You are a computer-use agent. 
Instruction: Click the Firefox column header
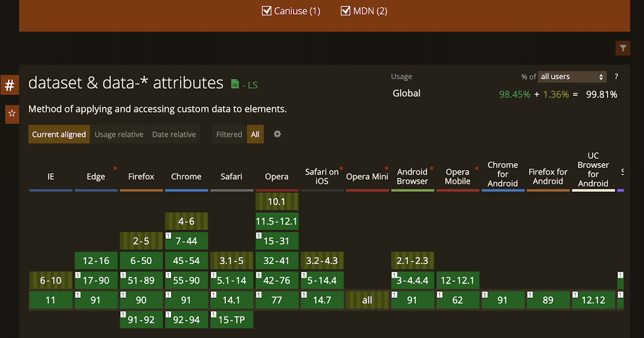pos(141,176)
